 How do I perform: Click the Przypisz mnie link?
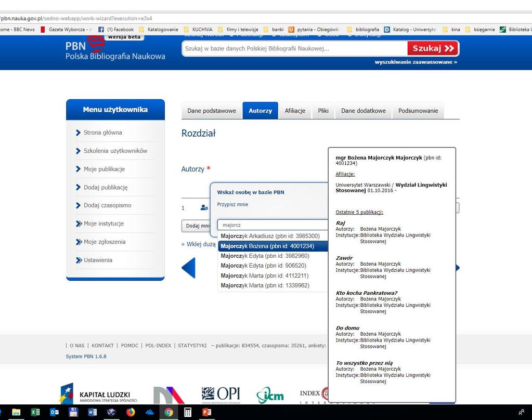[232, 204]
